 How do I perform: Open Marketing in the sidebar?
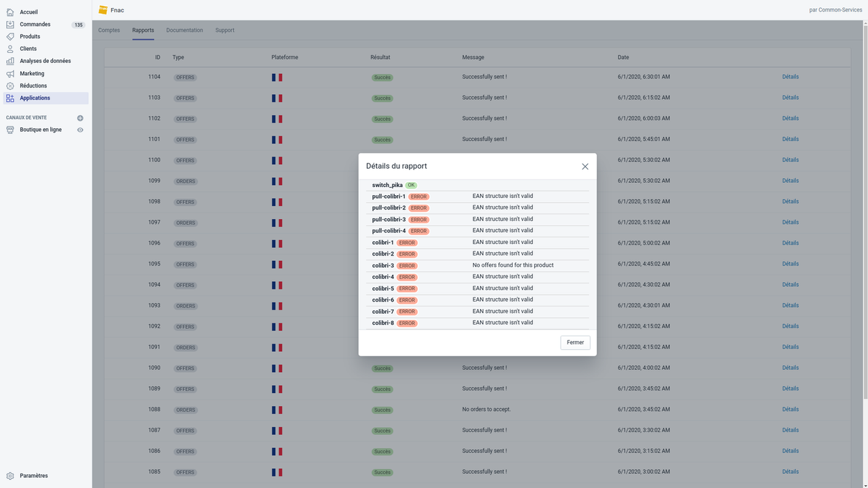coord(32,73)
